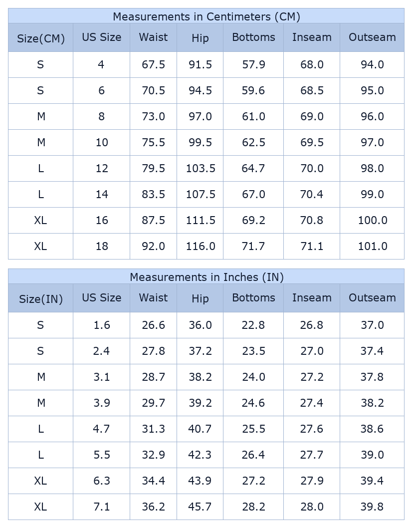This screenshot has width=412, height=532.
Task: Click US size 4 cell
Action: coord(101,65)
